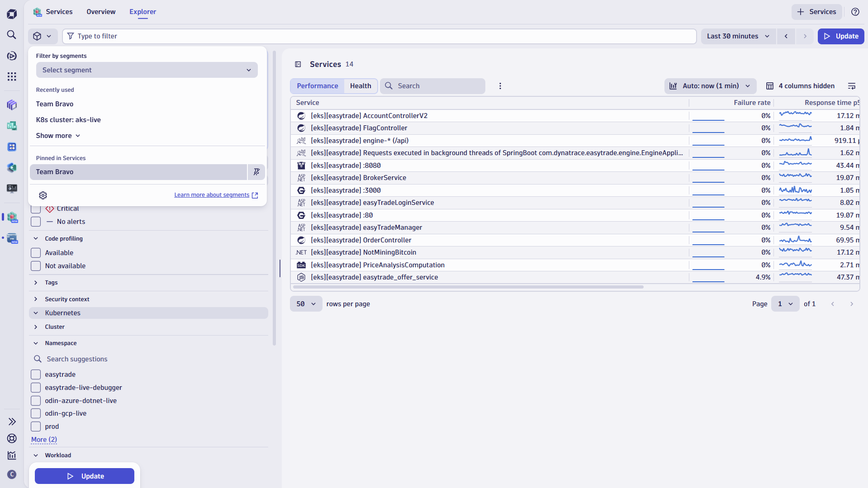The image size is (868, 488).
Task: Open the Learn more about segments link
Action: point(211,194)
